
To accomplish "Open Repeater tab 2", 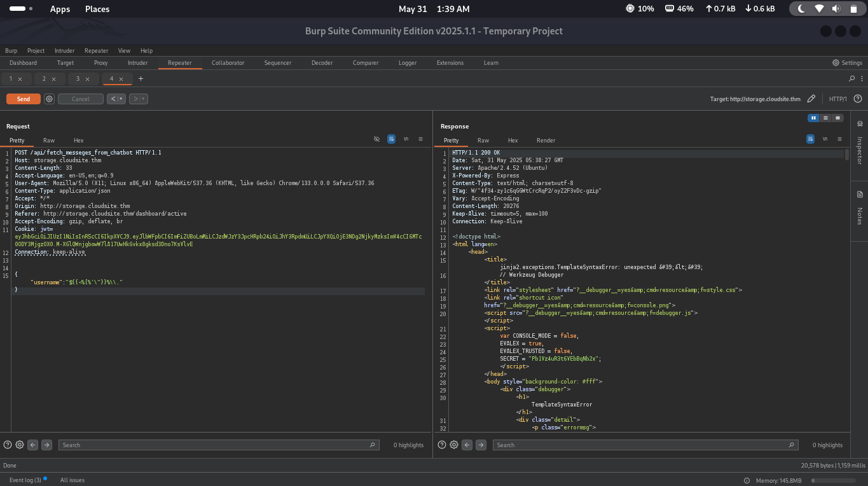I will tap(44, 79).
